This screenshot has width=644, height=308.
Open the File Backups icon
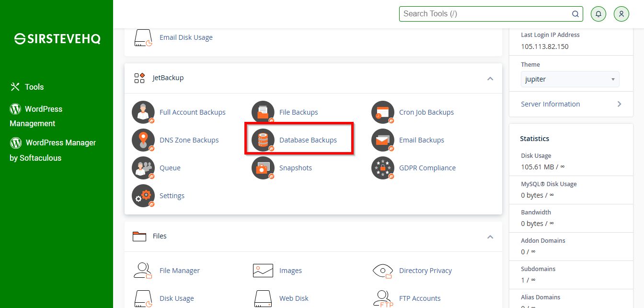(263, 112)
